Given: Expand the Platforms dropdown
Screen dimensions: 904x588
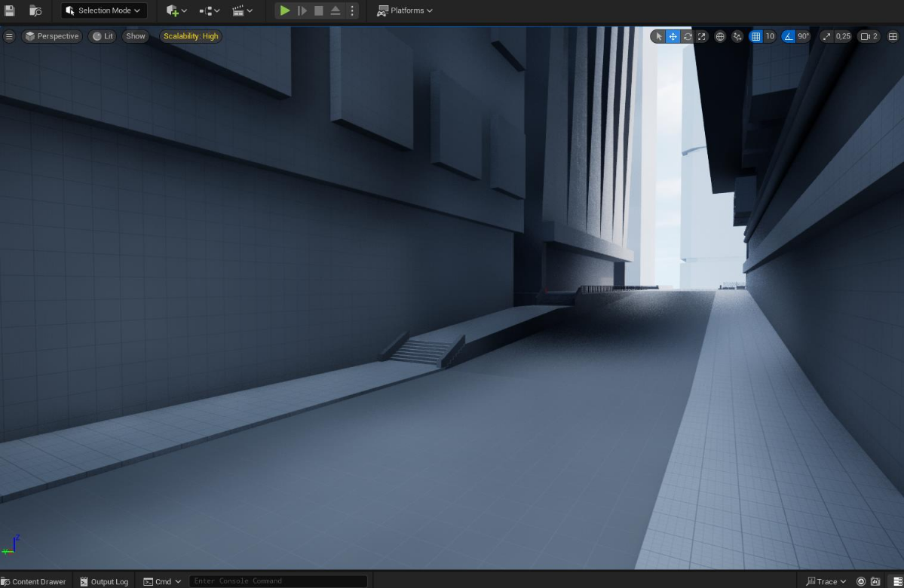Looking at the screenshot, I should click(405, 11).
